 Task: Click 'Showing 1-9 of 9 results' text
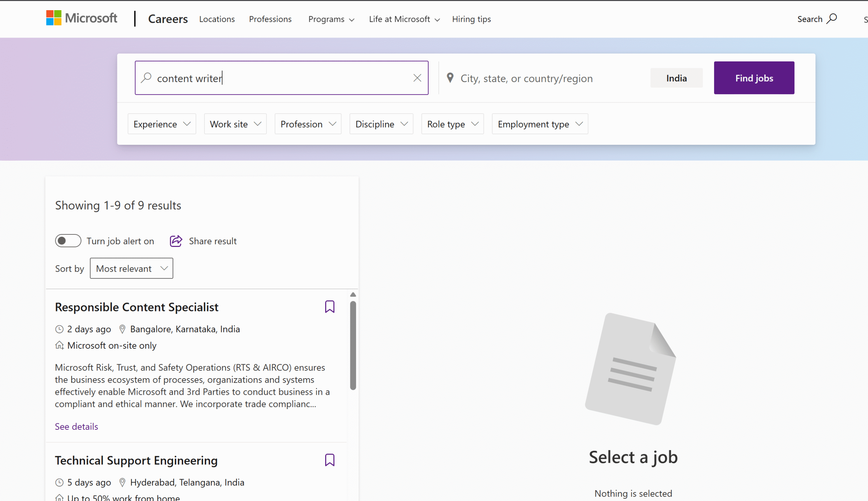tap(118, 206)
